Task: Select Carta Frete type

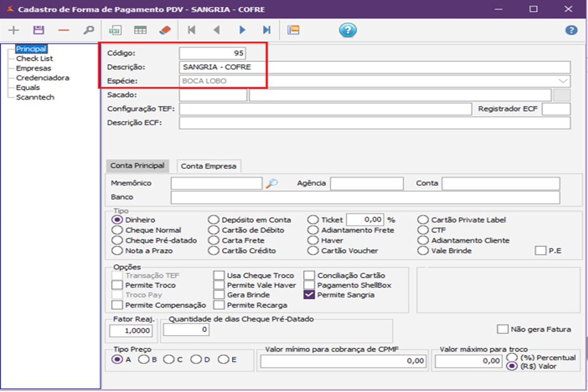Action: tap(214, 240)
